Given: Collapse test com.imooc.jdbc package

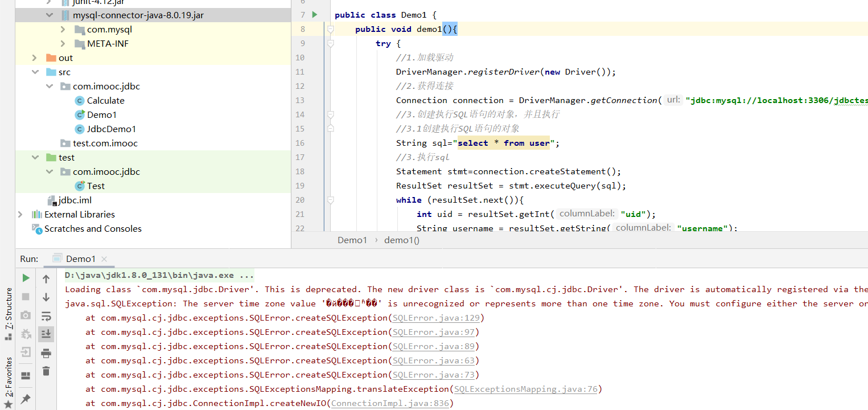Looking at the screenshot, I should (50, 172).
